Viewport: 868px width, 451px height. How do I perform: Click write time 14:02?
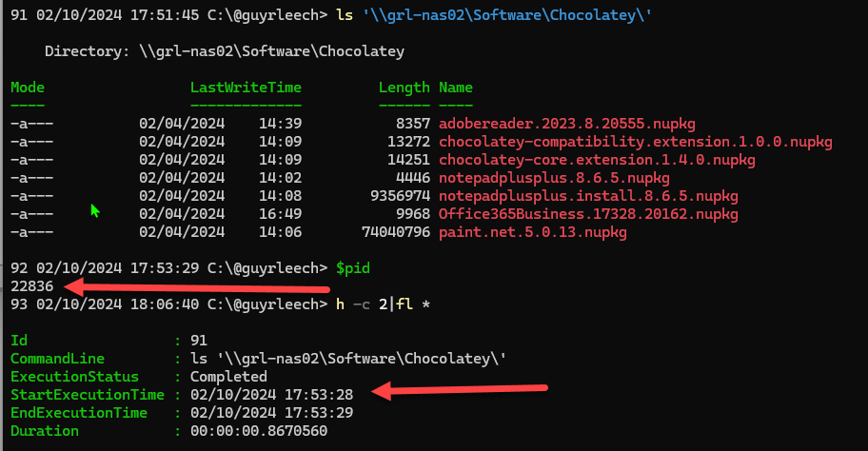click(x=280, y=178)
